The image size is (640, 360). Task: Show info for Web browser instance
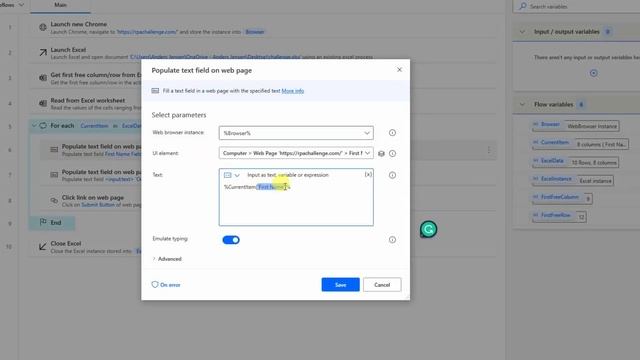pyautogui.click(x=392, y=133)
